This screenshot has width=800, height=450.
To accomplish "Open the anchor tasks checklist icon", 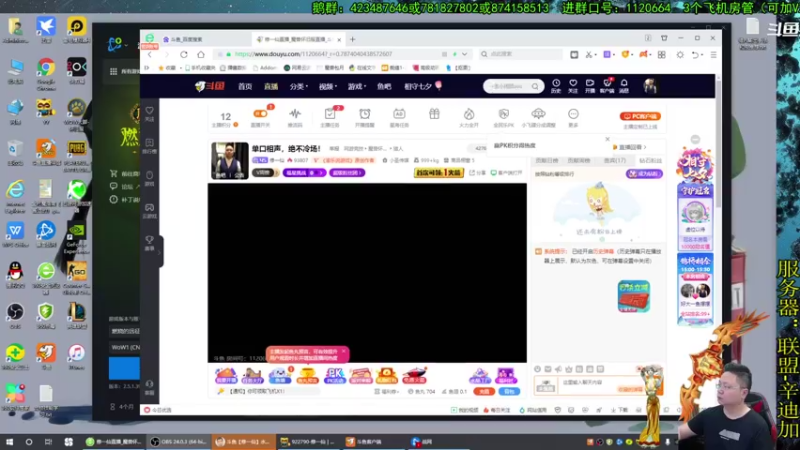I will point(330,114).
